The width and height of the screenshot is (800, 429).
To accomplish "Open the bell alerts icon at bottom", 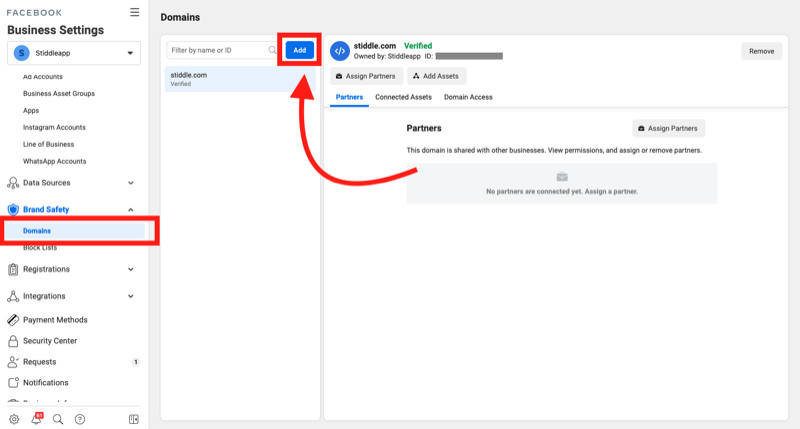I will pyautogui.click(x=37, y=418).
